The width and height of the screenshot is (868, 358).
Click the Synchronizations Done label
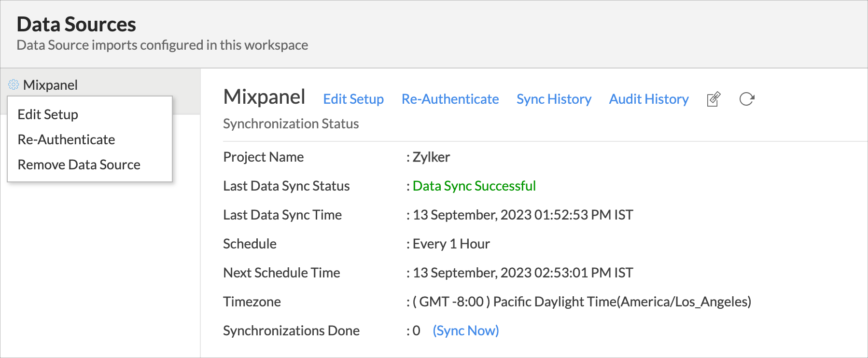coord(291,330)
